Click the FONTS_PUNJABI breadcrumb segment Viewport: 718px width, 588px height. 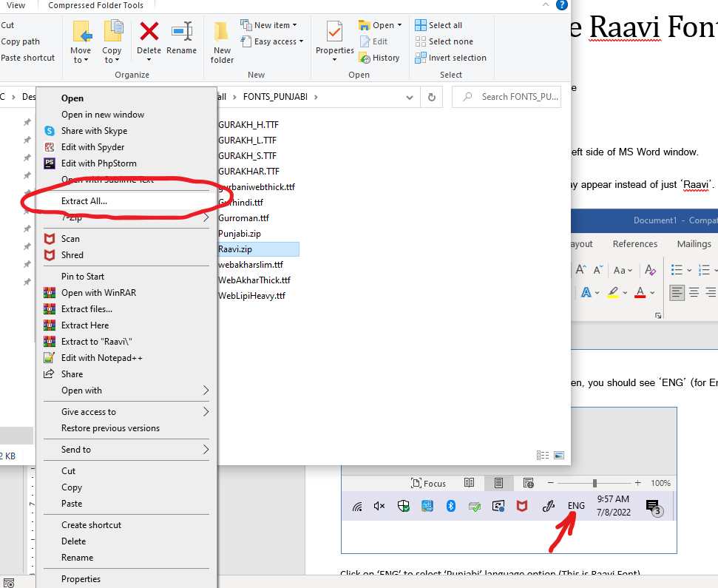click(x=275, y=97)
